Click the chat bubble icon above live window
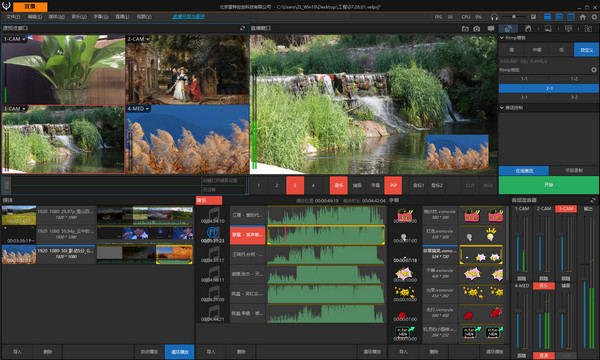The image size is (600, 360). [491, 29]
